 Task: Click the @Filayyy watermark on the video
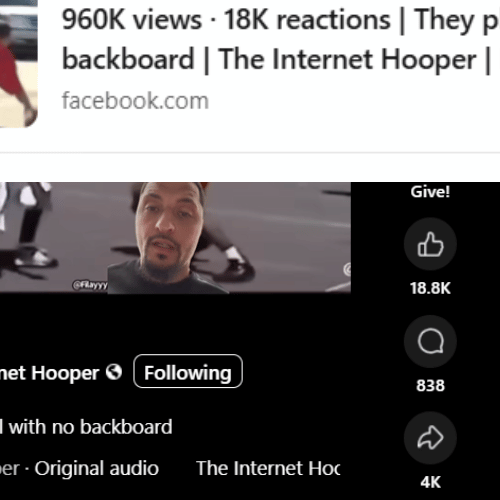click(90, 285)
